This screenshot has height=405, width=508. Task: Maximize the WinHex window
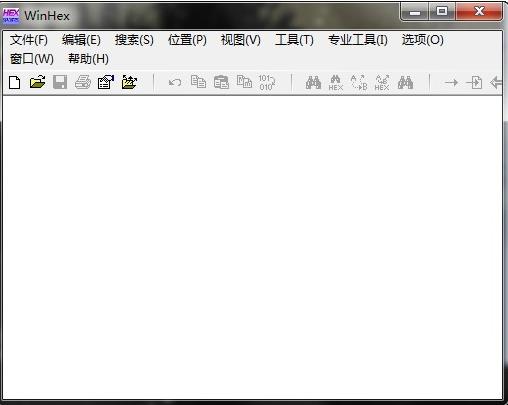coord(442,12)
